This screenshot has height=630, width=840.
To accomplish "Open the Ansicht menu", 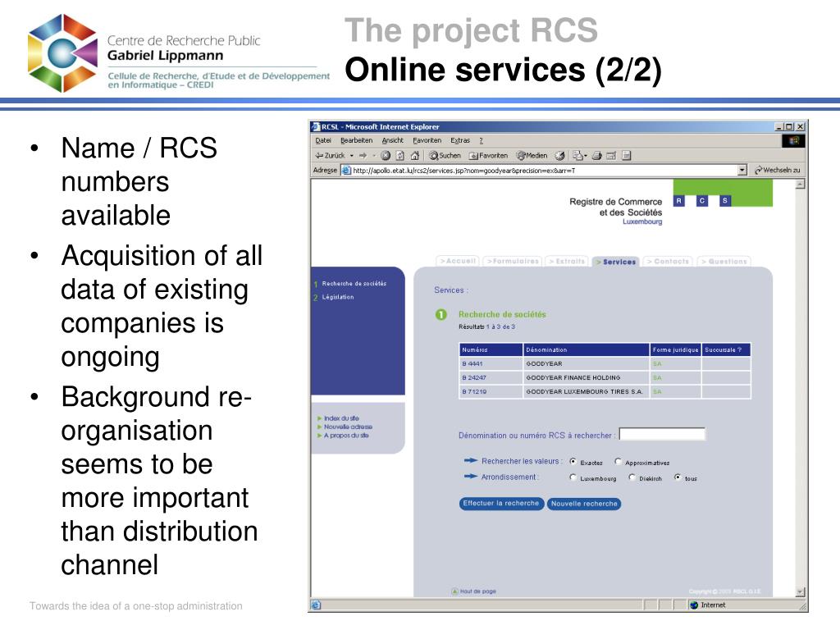I will click(x=392, y=140).
